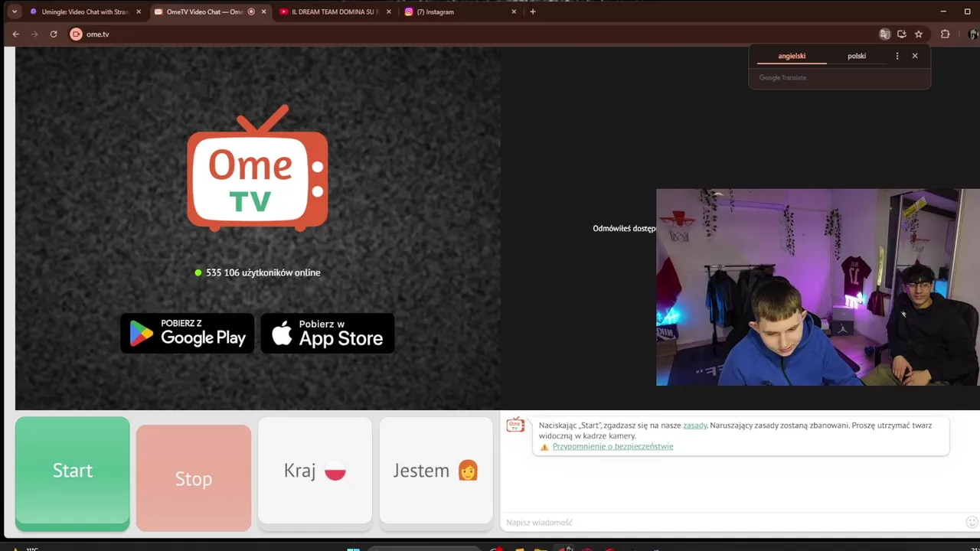Open translate popup options menu

pos(897,56)
